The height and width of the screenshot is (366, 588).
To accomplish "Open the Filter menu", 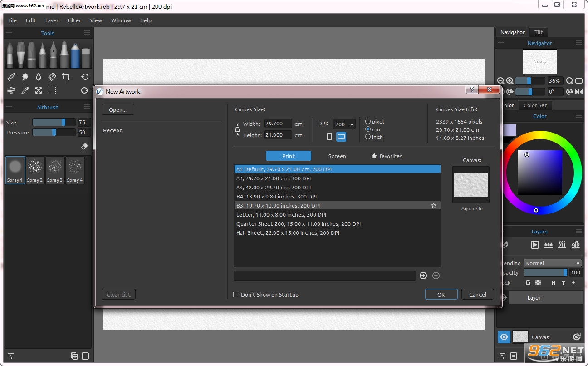I will coord(74,20).
